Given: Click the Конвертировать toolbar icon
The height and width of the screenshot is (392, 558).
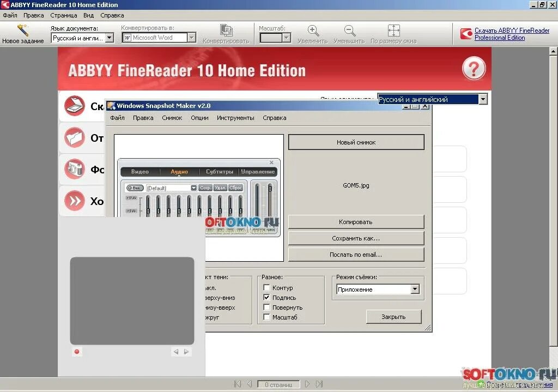Looking at the screenshot, I should click(x=226, y=31).
